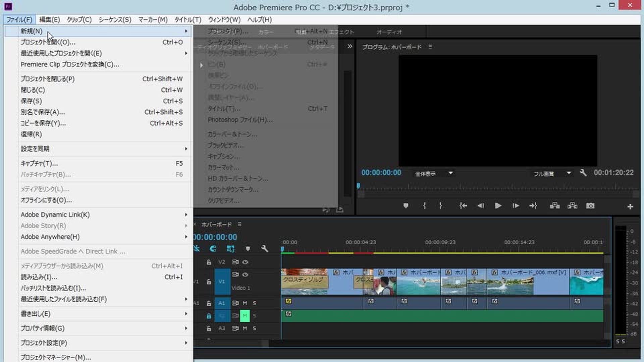Unlock the padlocked audio track A2
This screenshot has height=362, width=644.
pos(209,315)
